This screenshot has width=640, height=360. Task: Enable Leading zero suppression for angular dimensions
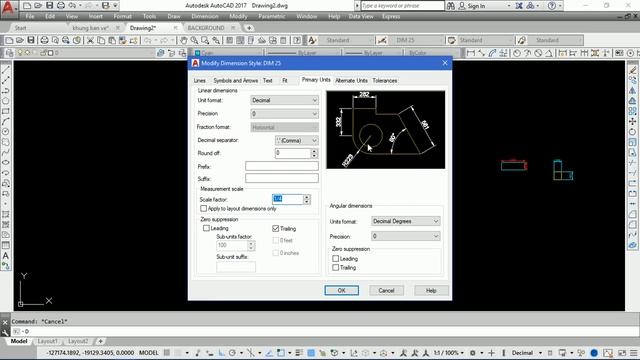pos(336,258)
